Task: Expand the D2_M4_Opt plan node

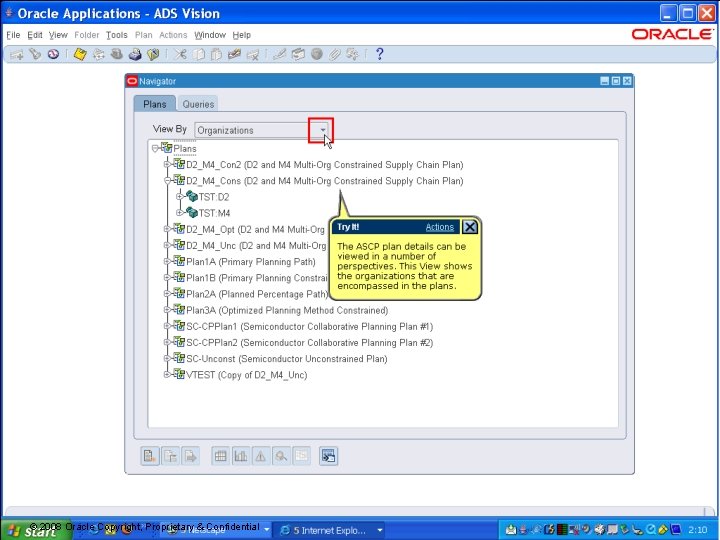Action: [168, 229]
